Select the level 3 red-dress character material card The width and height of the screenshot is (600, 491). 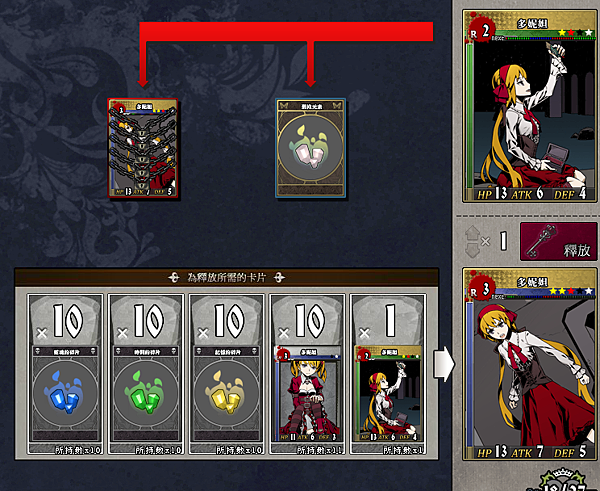(x=307, y=394)
